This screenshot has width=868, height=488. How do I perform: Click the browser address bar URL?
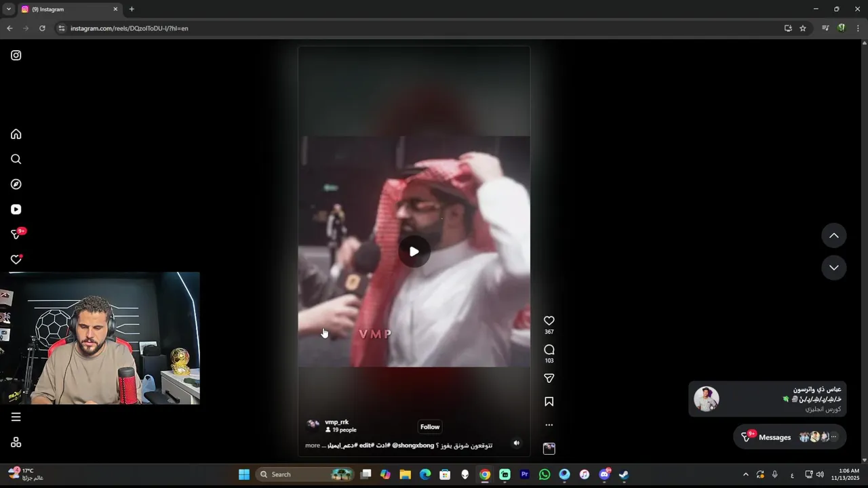click(x=129, y=28)
